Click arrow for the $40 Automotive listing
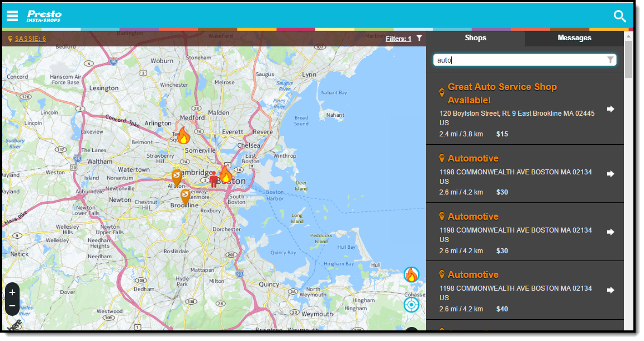The width and height of the screenshot is (644, 341). point(610,290)
